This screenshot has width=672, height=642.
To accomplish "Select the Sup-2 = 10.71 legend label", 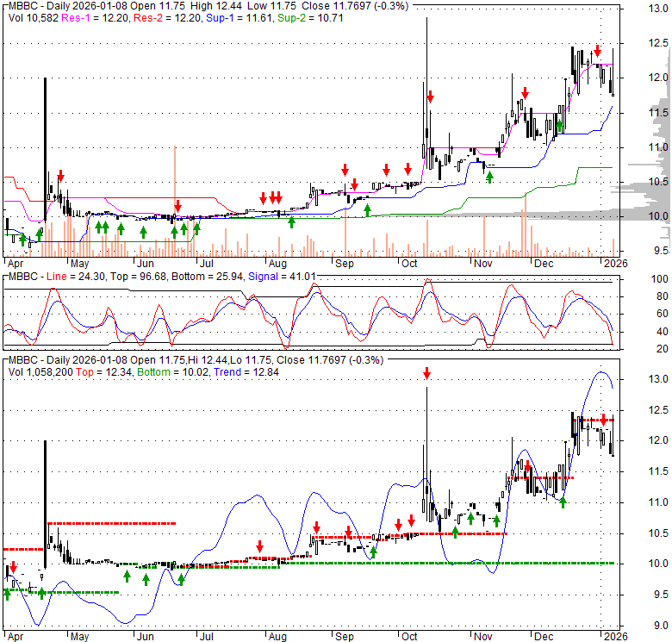I will [281, 18].
